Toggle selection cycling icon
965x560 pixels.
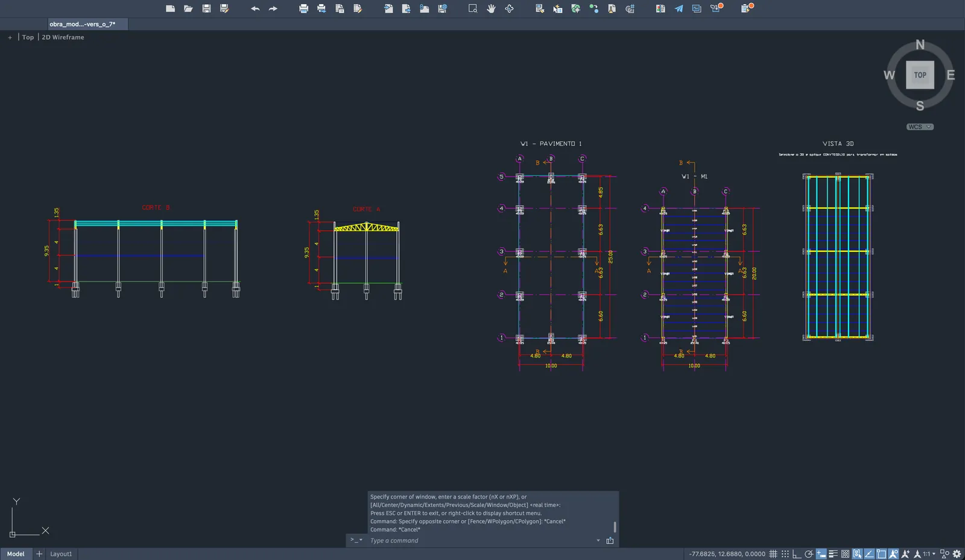857,554
